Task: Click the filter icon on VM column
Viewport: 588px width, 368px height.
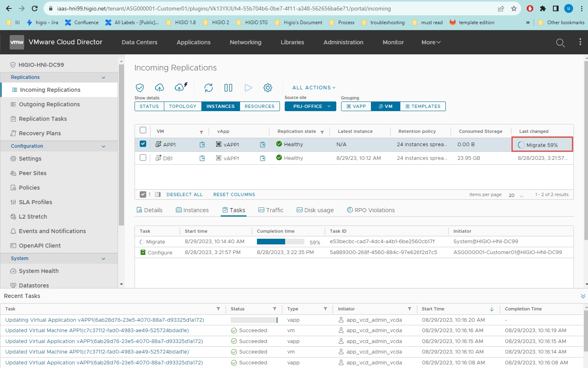Action: [201, 132]
